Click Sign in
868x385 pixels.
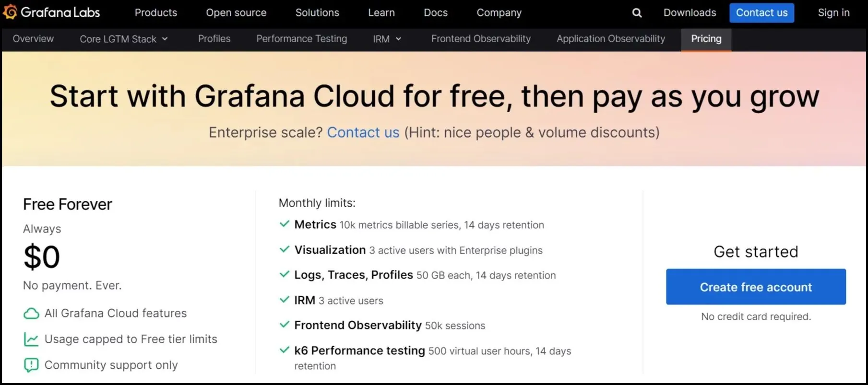pos(833,13)
